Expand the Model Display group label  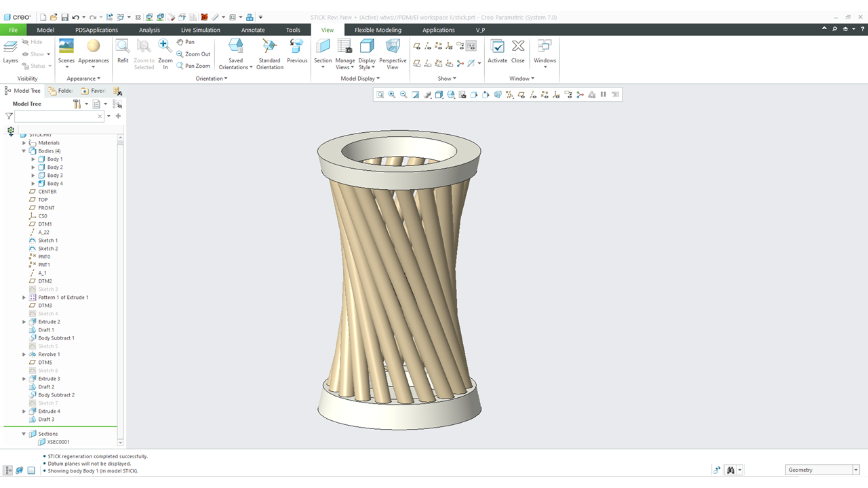[360, 79]
